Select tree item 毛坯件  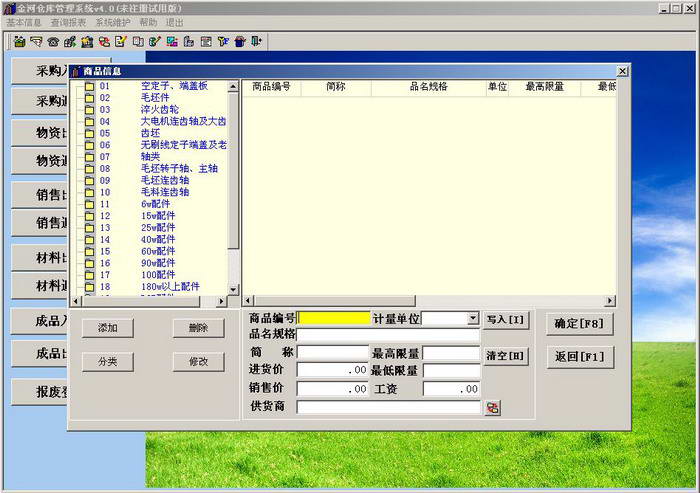(x=155, y=98)
